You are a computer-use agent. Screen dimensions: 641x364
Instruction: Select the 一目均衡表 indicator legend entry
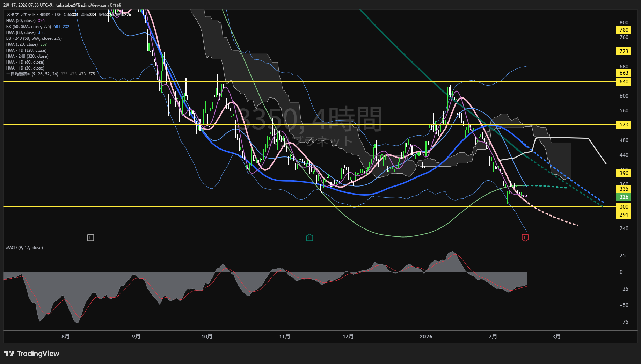click(x=32, y=74)
